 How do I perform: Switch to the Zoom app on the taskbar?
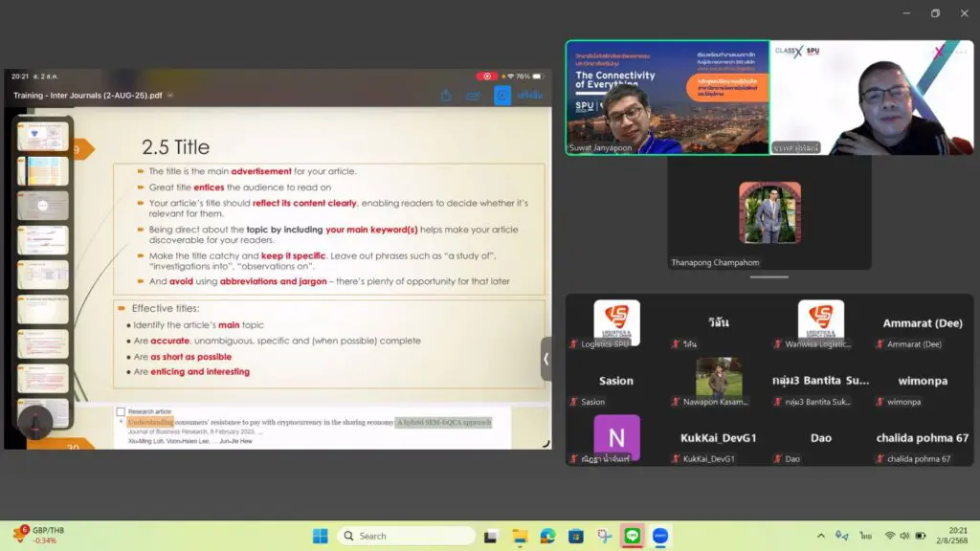click(x=660, y=536)
